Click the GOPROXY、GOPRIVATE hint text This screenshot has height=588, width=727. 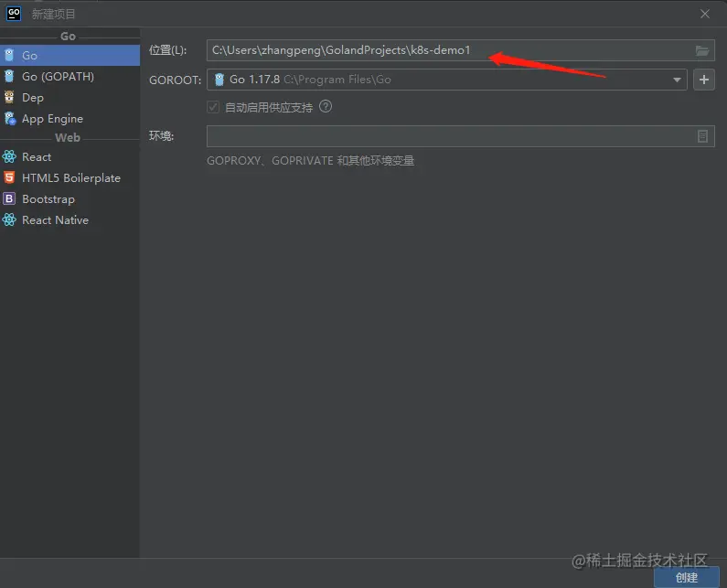[310, 161]
